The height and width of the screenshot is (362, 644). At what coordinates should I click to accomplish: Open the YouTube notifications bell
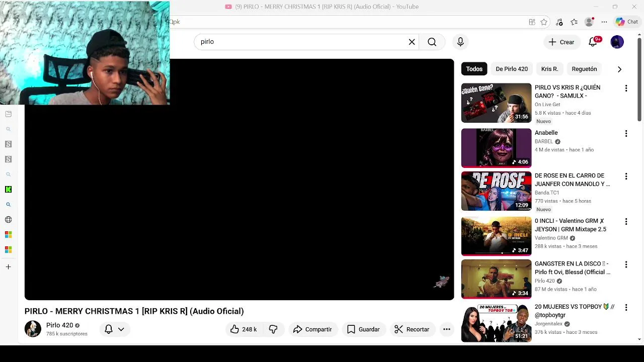tap(594, 42)
